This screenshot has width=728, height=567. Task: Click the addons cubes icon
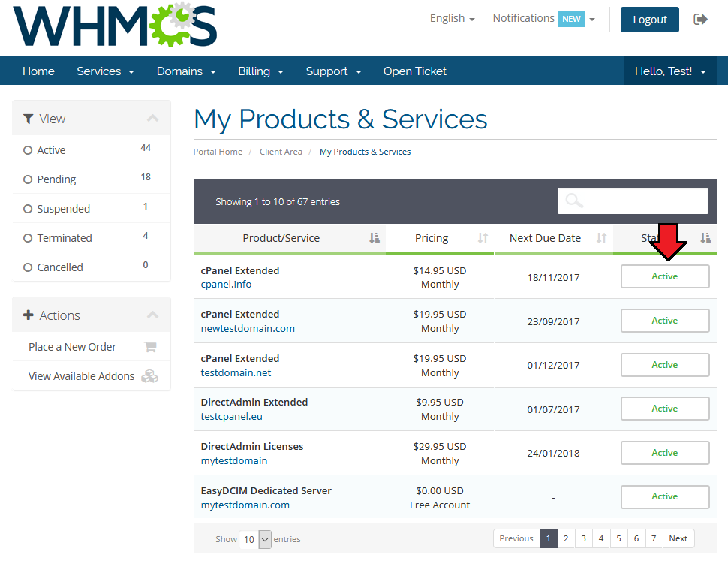(149, 376)
